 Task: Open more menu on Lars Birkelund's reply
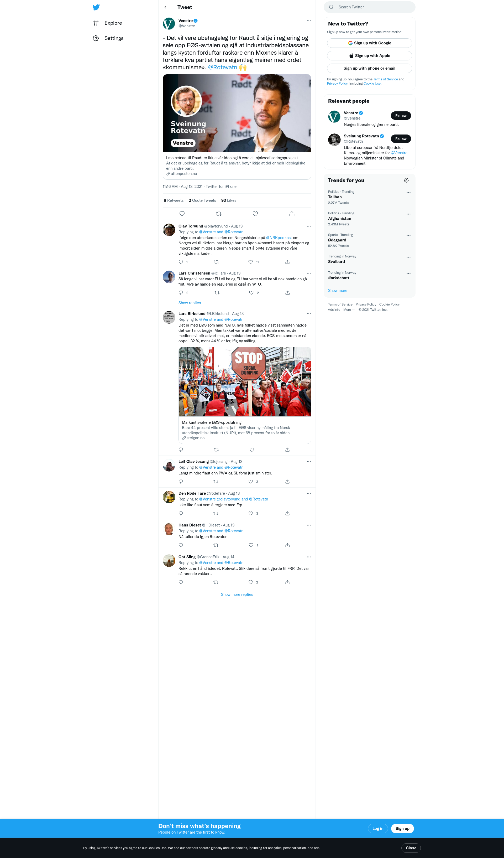(x=309, y=314)
